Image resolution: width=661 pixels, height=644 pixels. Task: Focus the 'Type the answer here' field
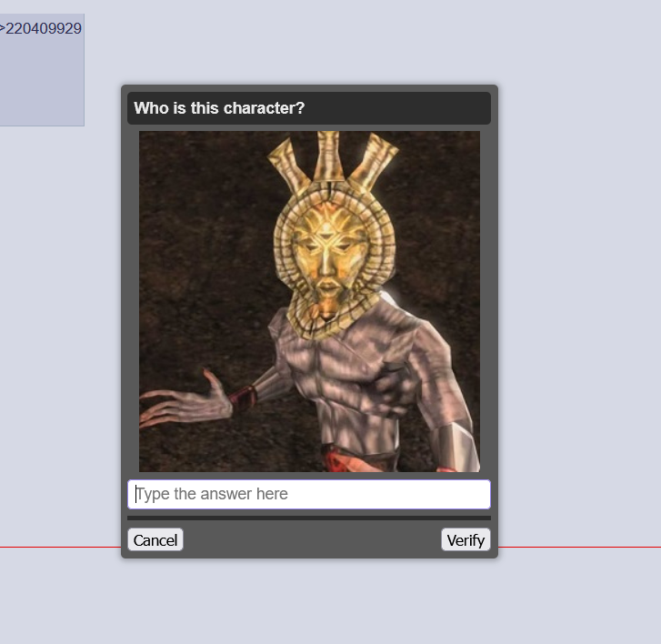[x=309, y=494]
